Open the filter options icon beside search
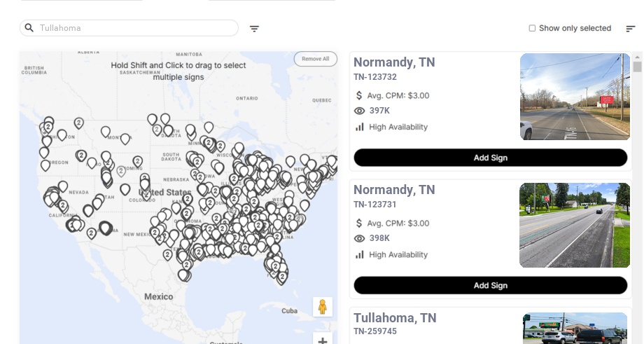Screen dimensions: 644x344 pos(255,29)
